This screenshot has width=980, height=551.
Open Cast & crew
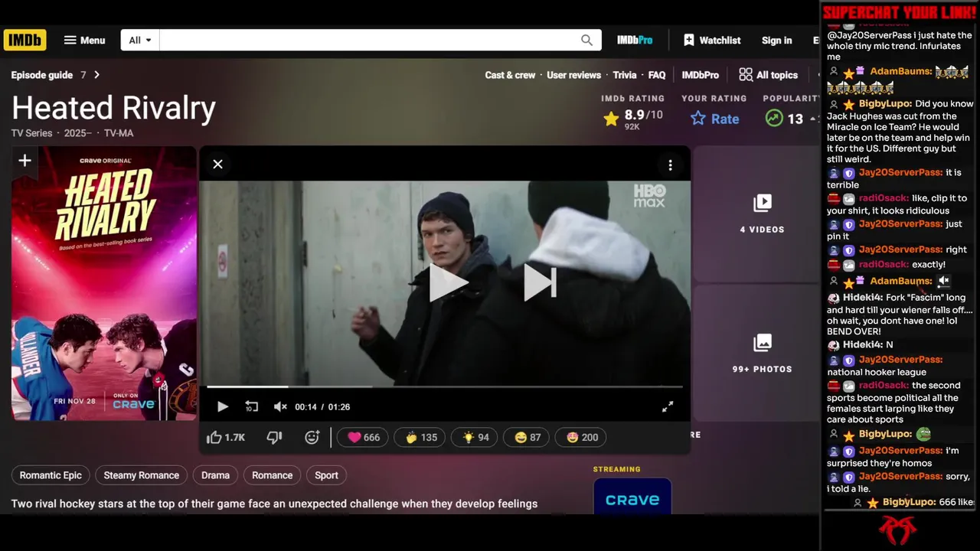[510, 75]
